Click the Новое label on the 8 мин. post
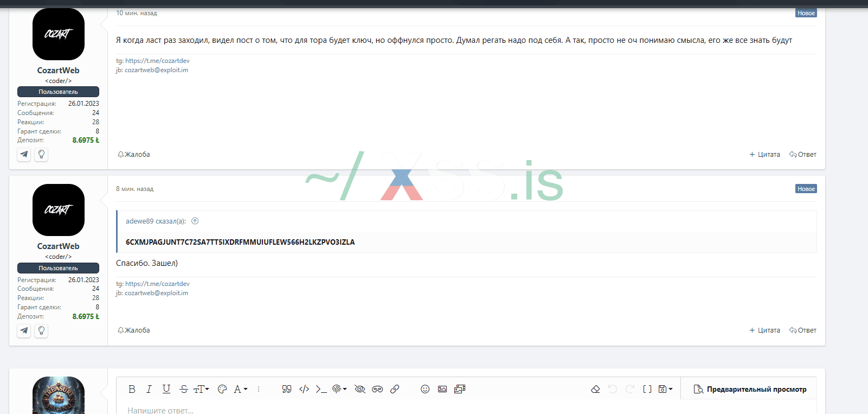 [x=806, y=189]
